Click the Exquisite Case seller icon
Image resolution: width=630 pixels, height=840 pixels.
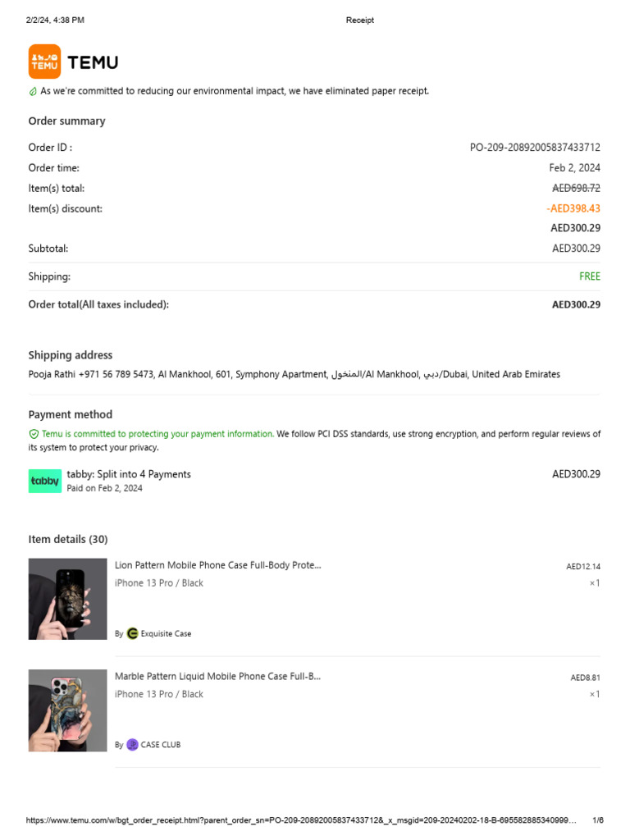[132, 633]
